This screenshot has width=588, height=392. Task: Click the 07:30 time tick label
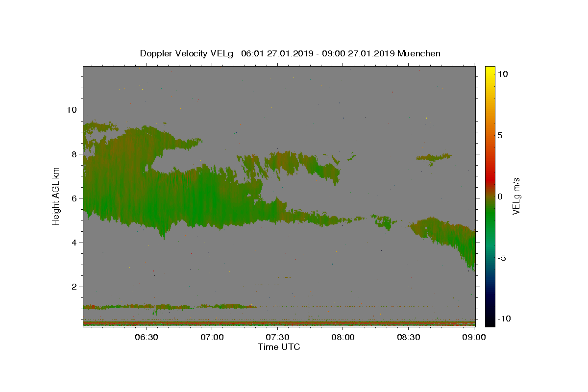tap(278, 338)
